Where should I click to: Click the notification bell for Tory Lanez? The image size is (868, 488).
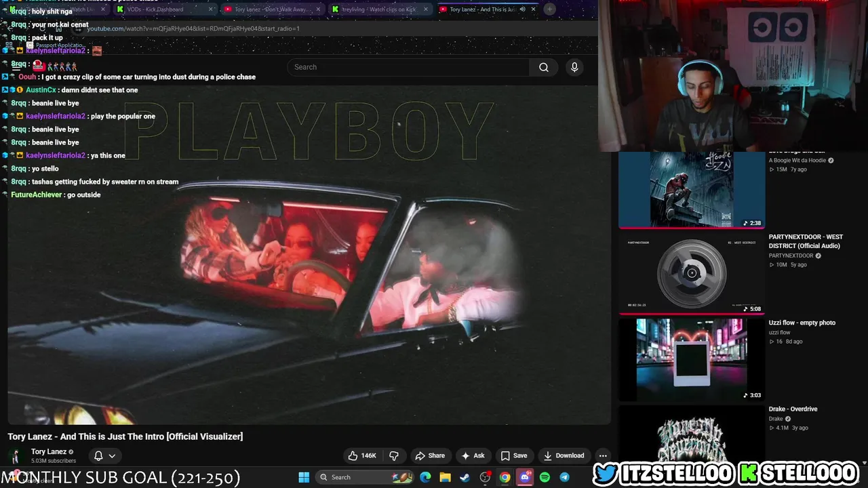tap(98, 455)
